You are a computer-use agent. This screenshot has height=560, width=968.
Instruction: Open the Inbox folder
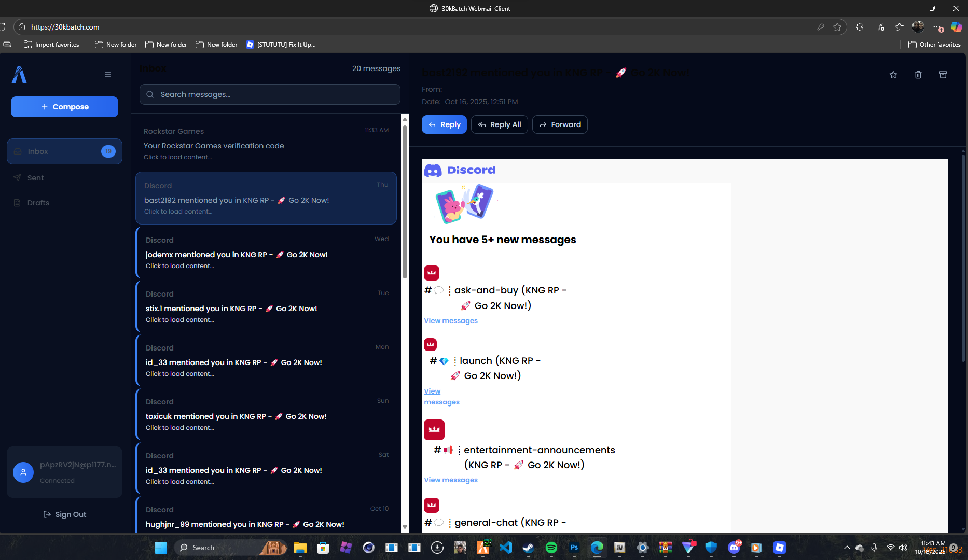[x=64, y=151]
